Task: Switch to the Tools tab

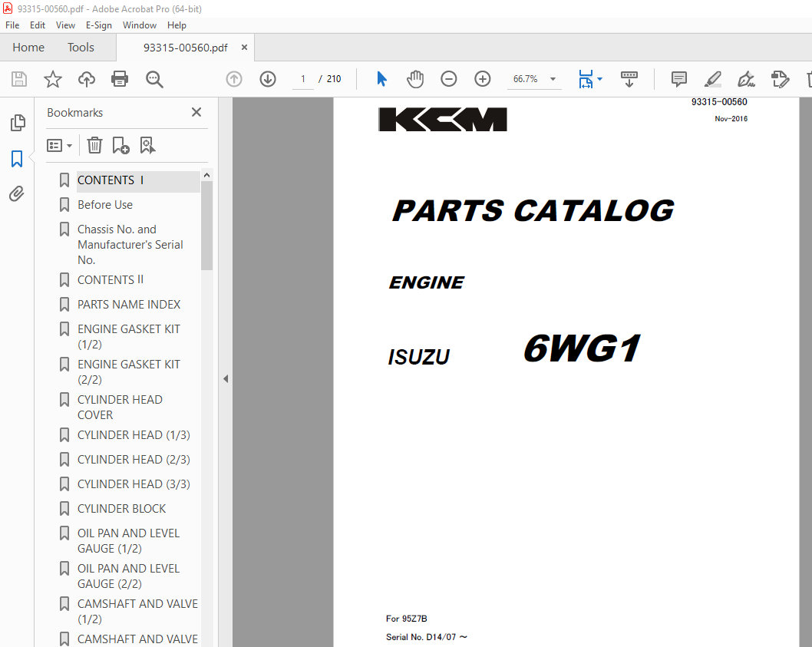Action: (x=81, y=47)
